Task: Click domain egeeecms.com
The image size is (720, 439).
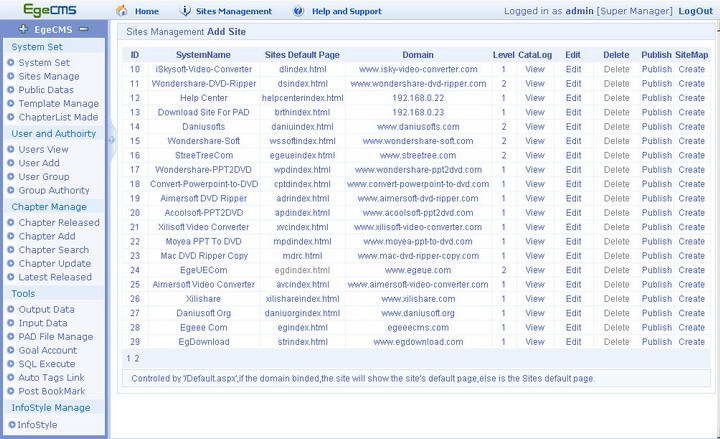Action: pyautogui.click(x=418, y=327)
